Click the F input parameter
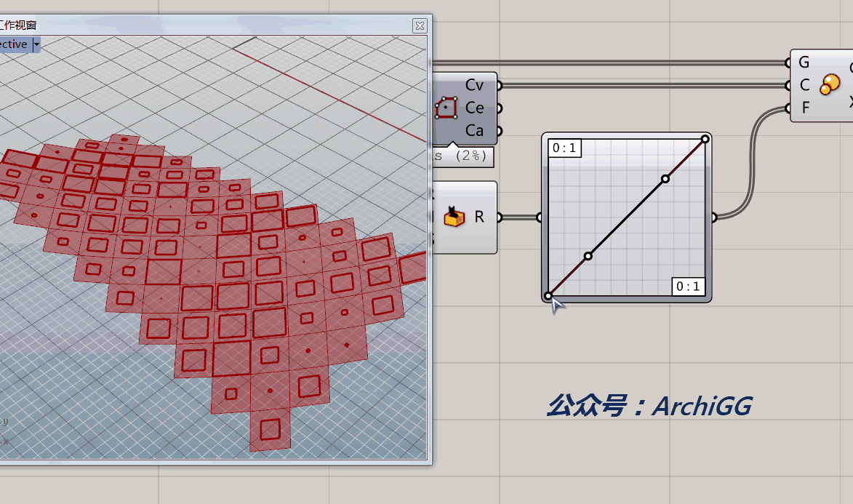Viewport: 853px width, 504px height. [x=806, y=108]
